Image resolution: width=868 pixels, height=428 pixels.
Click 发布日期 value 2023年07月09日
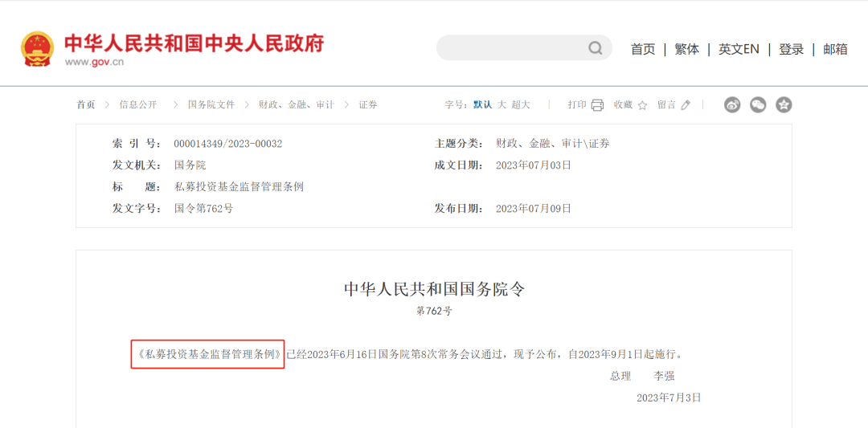coord(534,209)
